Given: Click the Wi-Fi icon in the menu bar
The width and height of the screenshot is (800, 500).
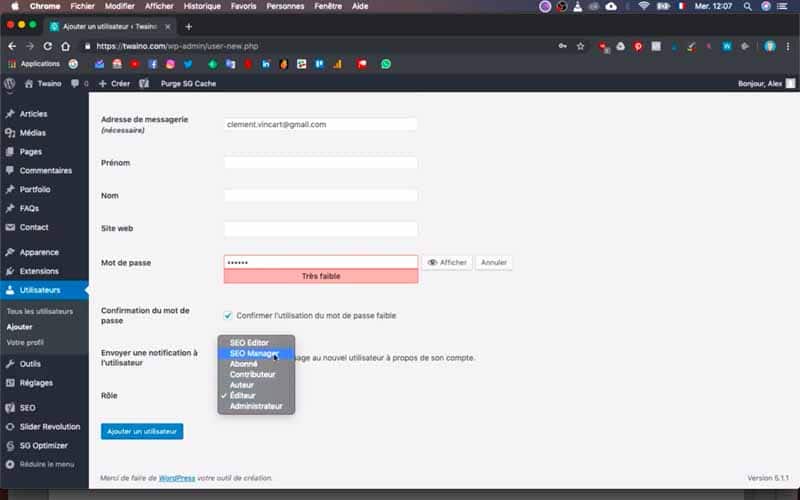Looking at the screenshot, I should click(x=644, y=6).
